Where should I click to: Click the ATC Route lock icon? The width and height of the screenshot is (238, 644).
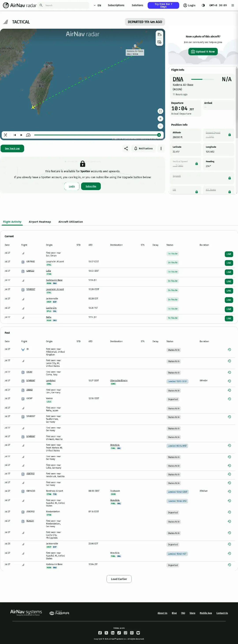[x=229, y=192]
